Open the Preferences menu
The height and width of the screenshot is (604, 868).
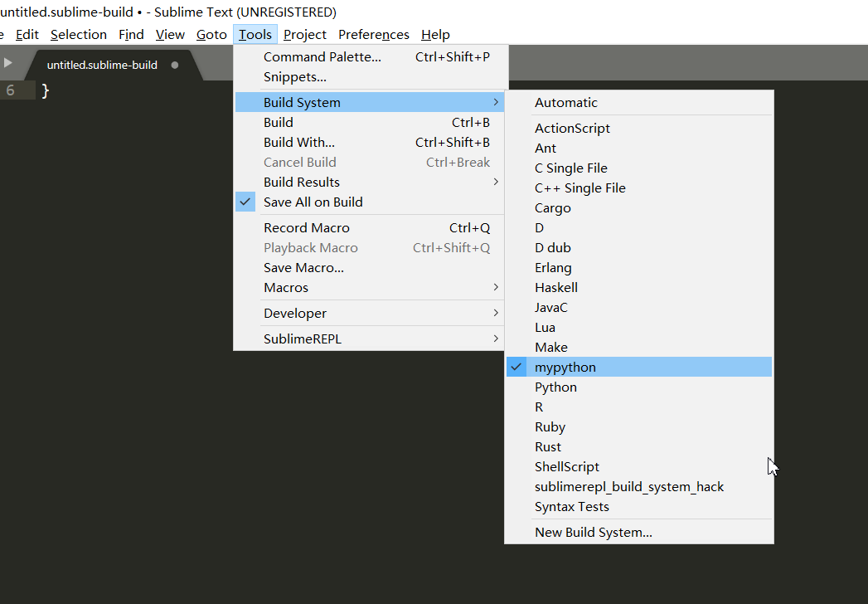point(373,34)
